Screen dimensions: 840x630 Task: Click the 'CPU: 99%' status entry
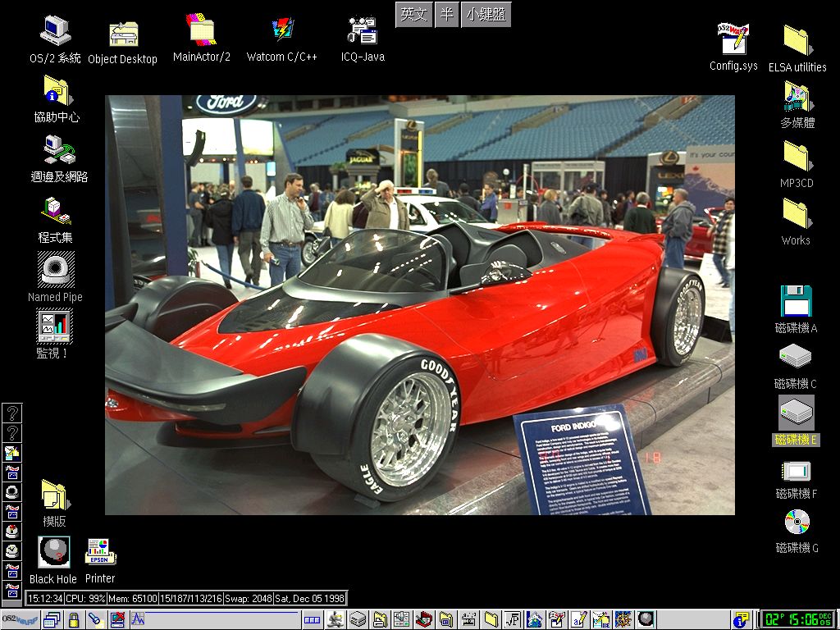85,598
